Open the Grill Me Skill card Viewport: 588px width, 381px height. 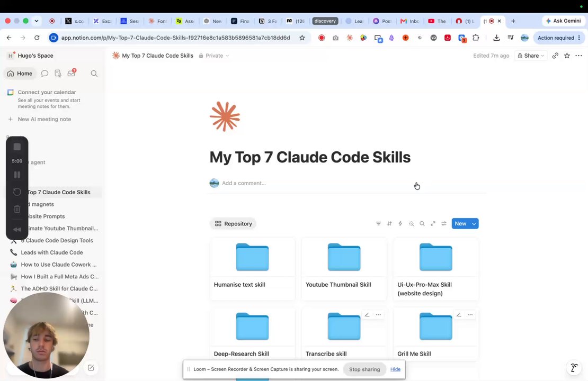coord(436,334)
